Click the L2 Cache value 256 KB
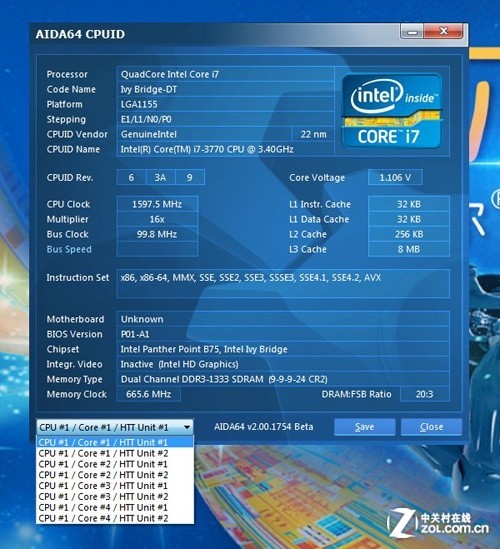 click(x=409, y=234)
